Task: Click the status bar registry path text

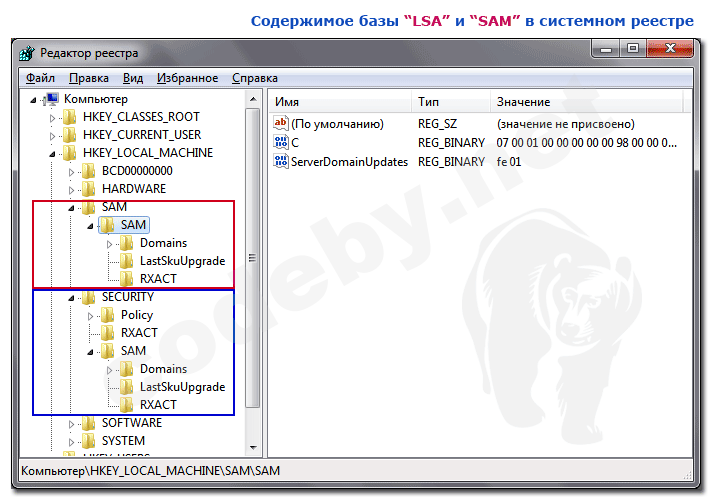Action: 150,471
